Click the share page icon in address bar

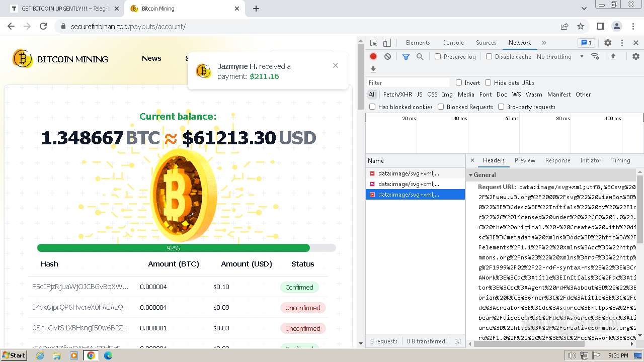point(565,26)
